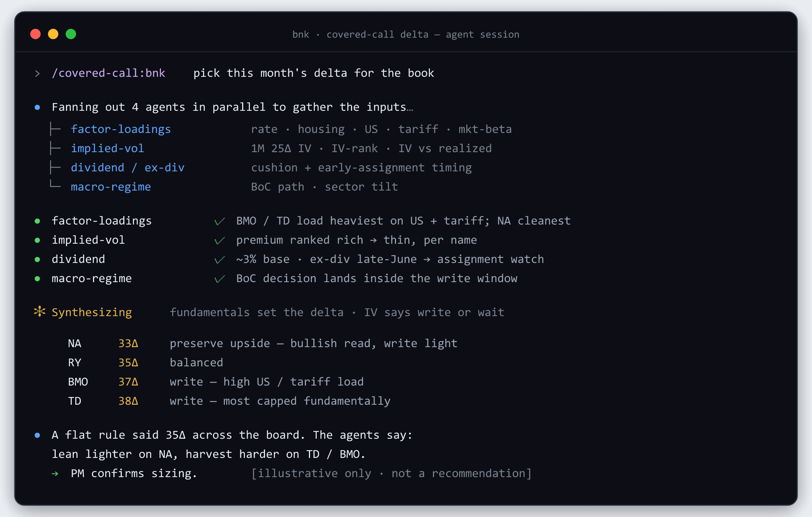Select the factor-loadings agent tree entry
Image resolution: width=812 pixels, height=517 pixels.
coord(121,129)
